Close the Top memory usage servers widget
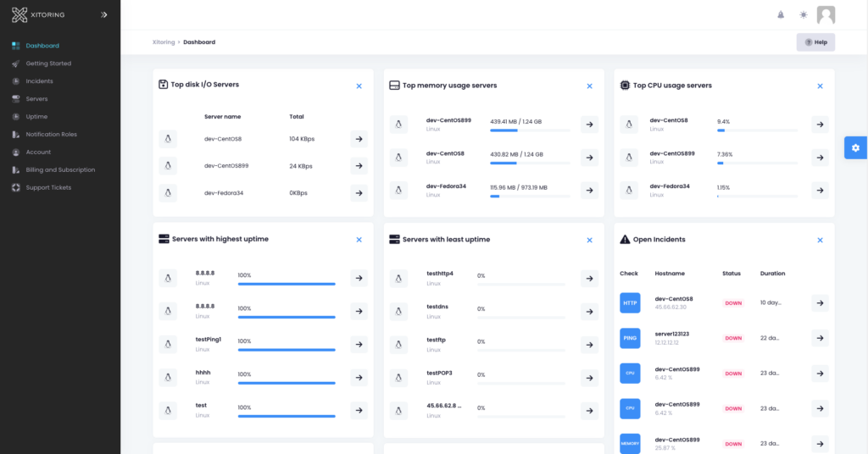This screenshot has width=868, height=454. point(590,86)
